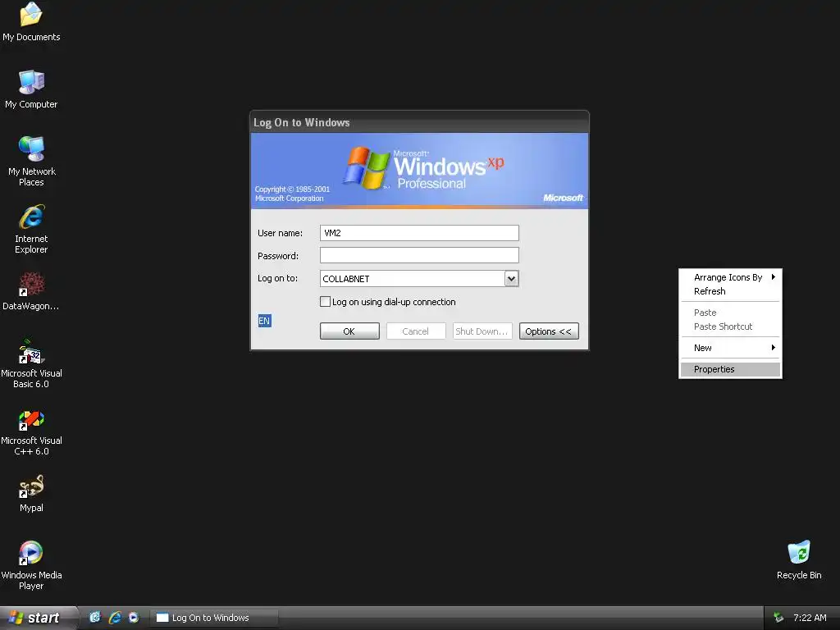Click the User name field
Viewport: 840px width, 630px height.
click(x=419, y=233)
